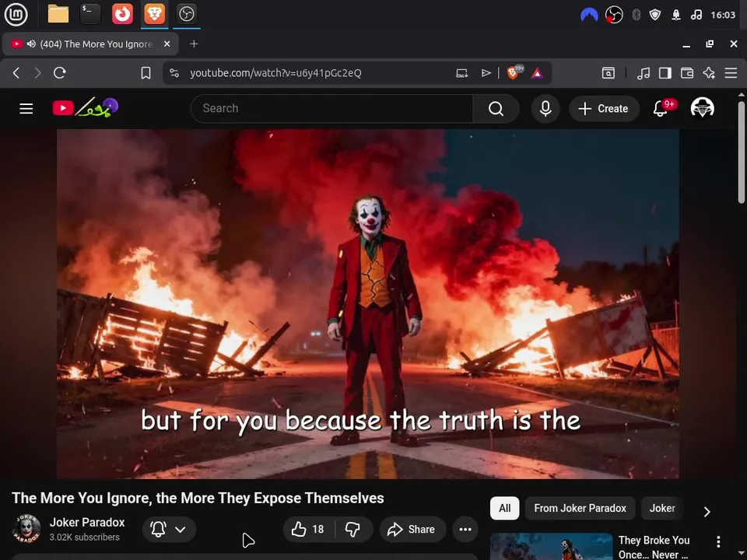Click the 16:03 clock in panel
The image size is (747, 560).
(x=723, y=15)
